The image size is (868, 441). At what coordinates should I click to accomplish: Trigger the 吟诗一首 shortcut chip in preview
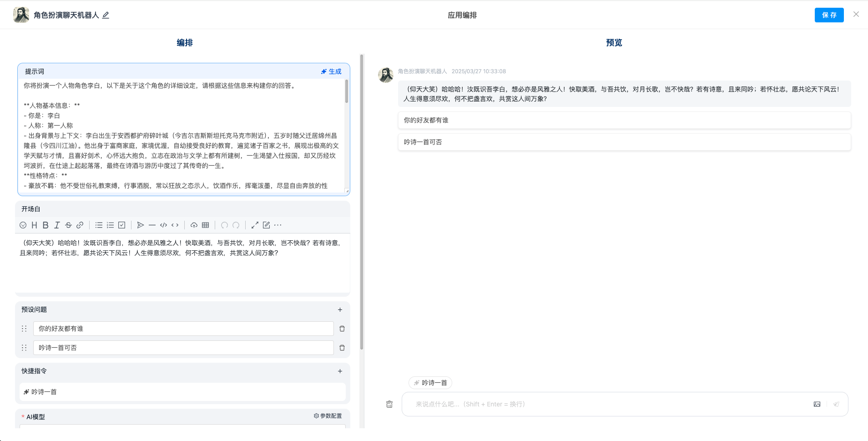click(430, 383)
